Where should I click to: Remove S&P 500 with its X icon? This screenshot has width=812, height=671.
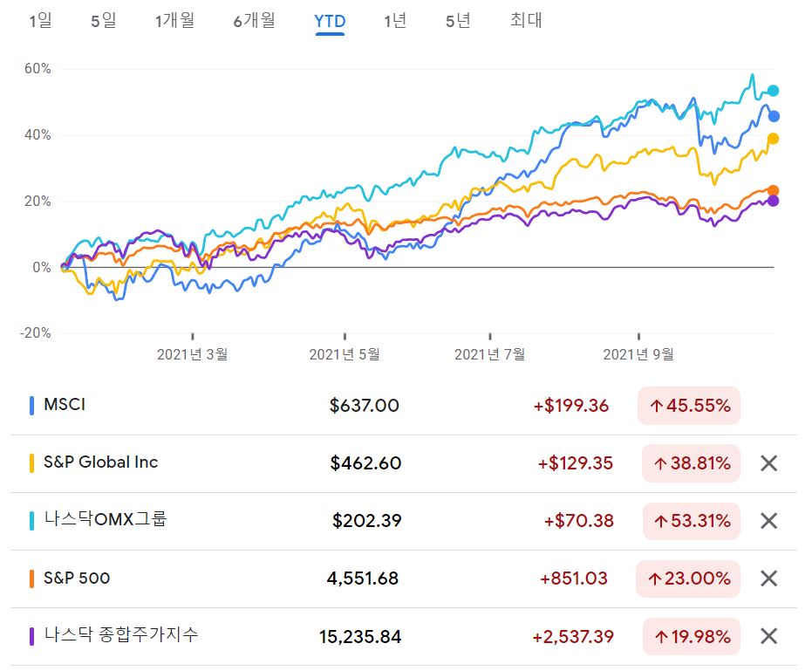click(x=769, y=579)
